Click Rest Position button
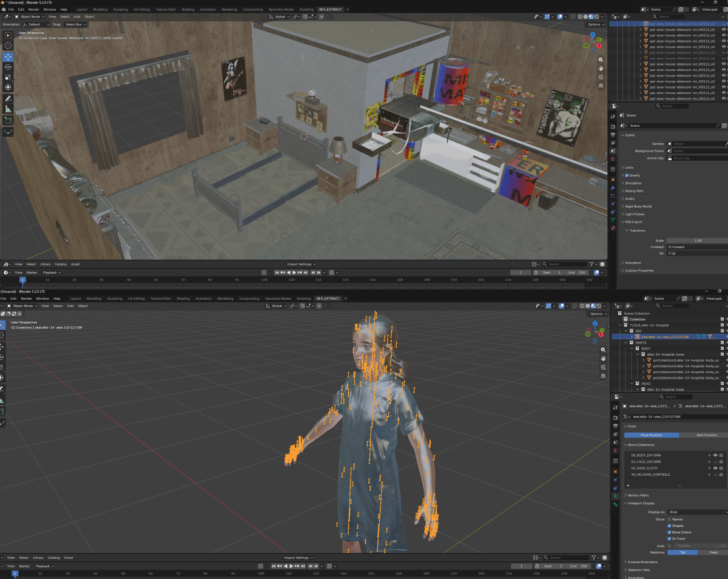728x579 pixels. 703,435
